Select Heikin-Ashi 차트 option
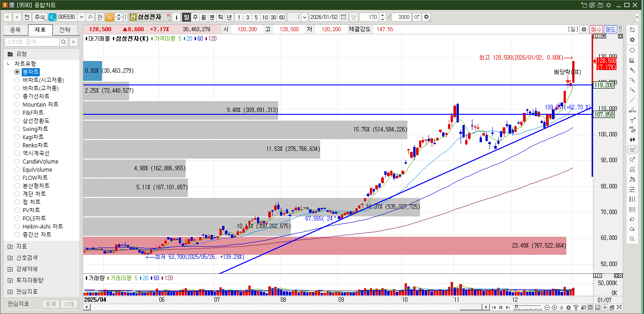 point(17,226)
